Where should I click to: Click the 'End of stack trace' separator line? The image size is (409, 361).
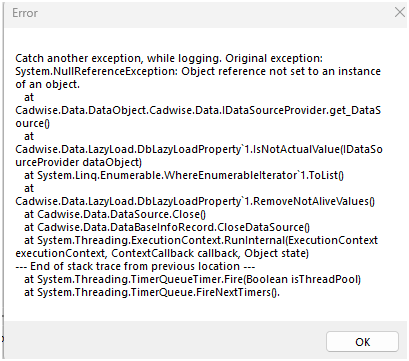[x=135, y=266]
